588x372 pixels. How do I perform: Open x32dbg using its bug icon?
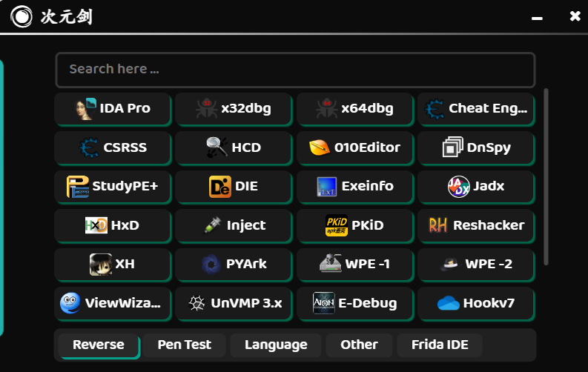pyautogui.click(x=207, y=108)
